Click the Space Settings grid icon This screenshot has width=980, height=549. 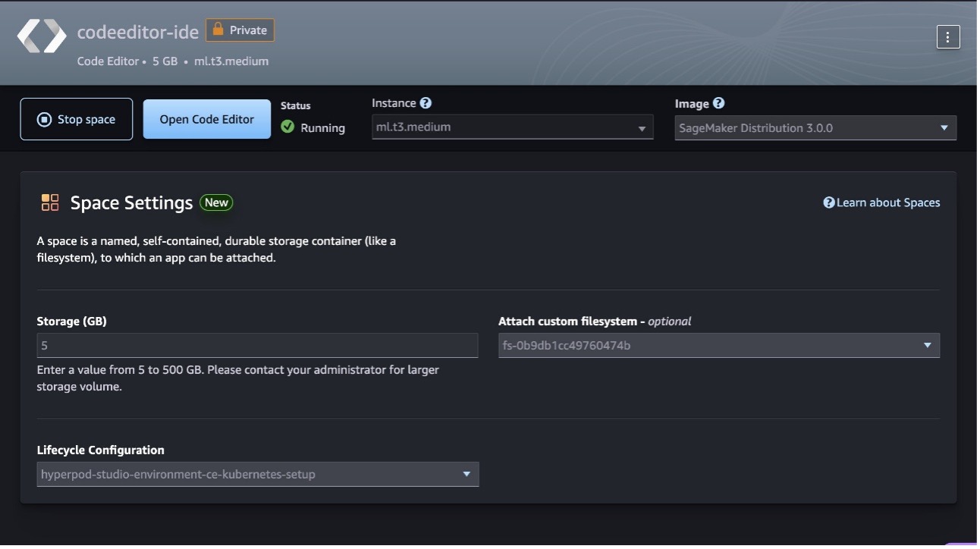(50, 202)
